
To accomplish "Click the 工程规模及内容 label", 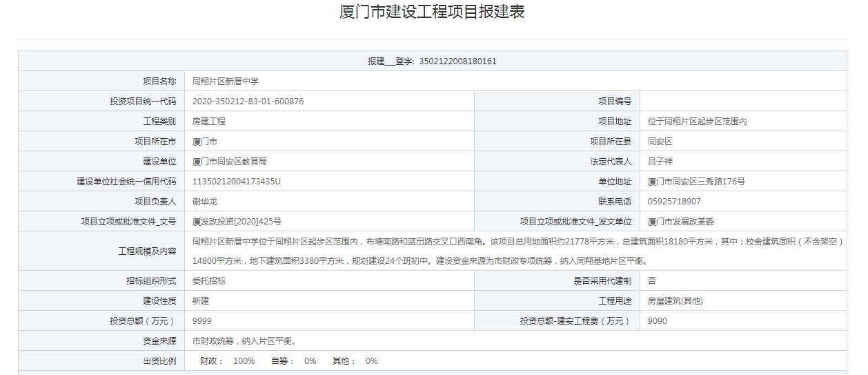I will 147,251.
